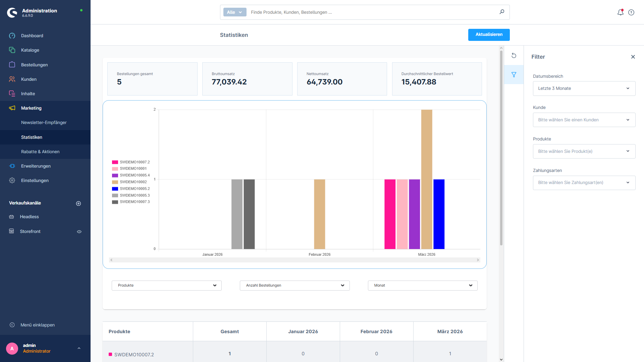Open Newsletter-Empfänger in the Marketing menu
The height and width of the screenshot is (362, 644).
point(44,122)
